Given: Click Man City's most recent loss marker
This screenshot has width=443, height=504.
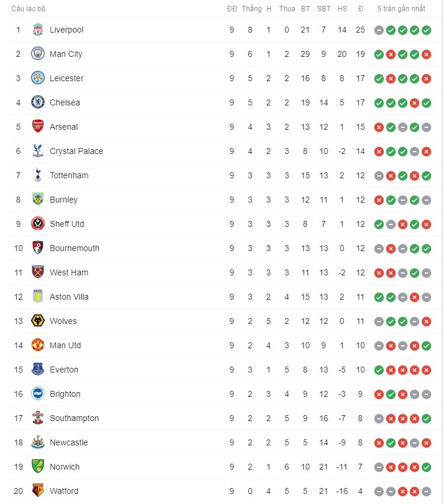Looking at the screenshot, I should 426,54.
